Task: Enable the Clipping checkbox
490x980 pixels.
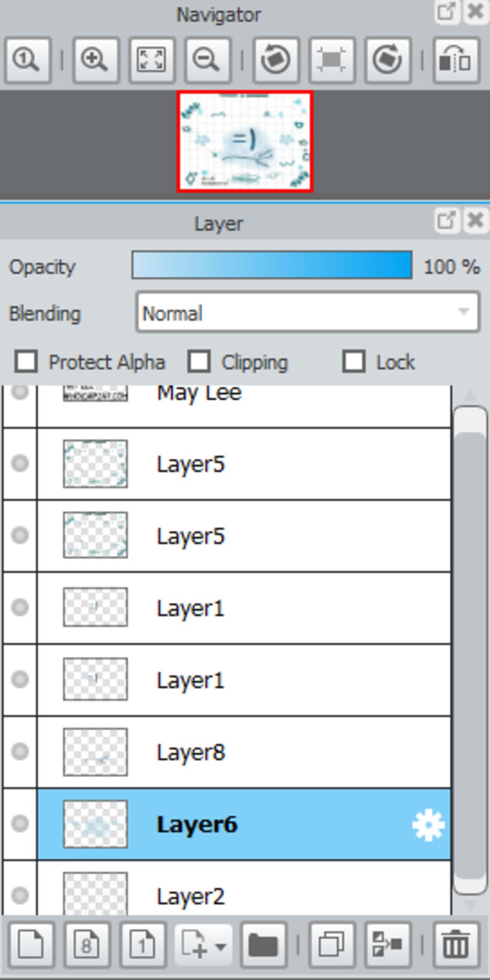Action: point(199,361)
